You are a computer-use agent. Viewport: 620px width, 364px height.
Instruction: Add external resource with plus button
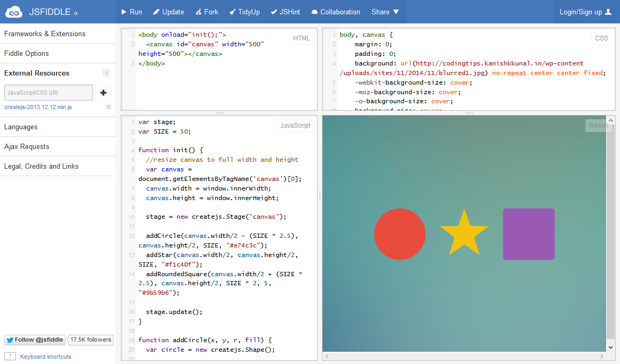pyautogui.click(x=103, y=93)
